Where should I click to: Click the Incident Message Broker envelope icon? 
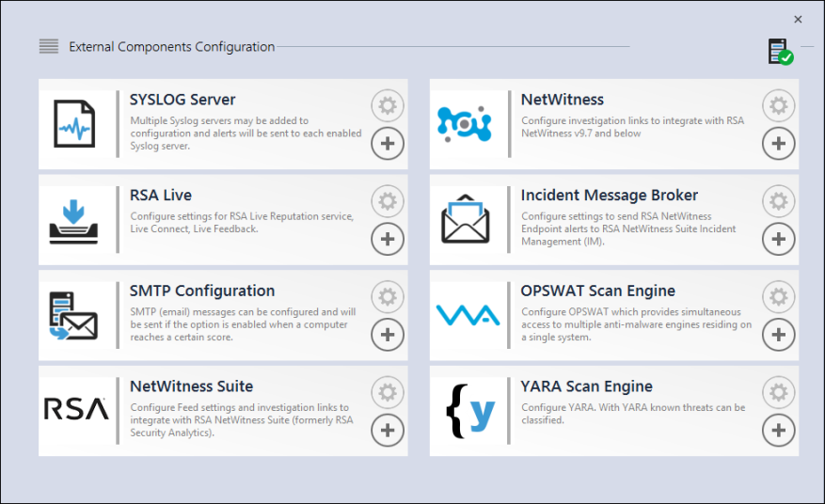tap(466, 219)
